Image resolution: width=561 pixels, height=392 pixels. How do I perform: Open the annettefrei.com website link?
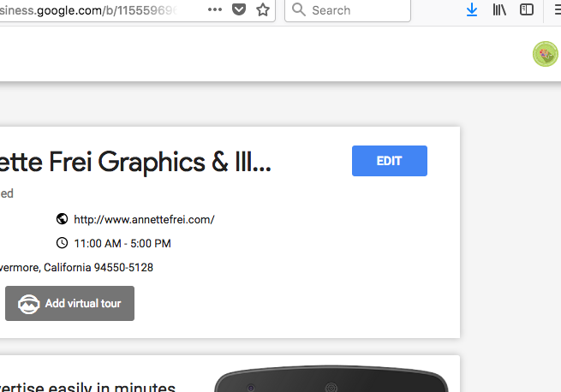(144, 219)
